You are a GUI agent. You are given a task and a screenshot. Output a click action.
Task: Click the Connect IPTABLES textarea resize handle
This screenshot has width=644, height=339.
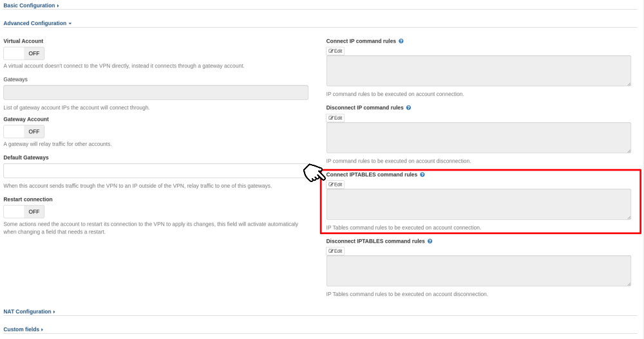coord(628,217)
